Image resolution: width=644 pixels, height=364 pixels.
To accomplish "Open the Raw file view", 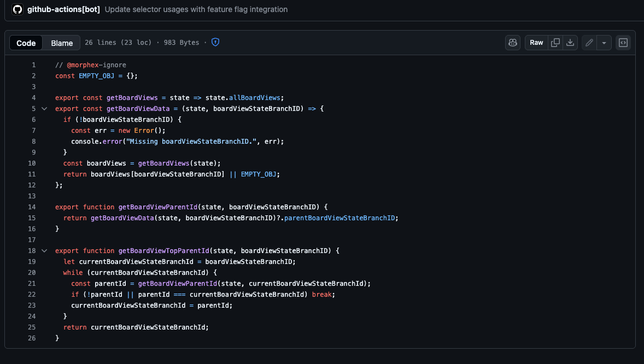I will click(536, 42).
